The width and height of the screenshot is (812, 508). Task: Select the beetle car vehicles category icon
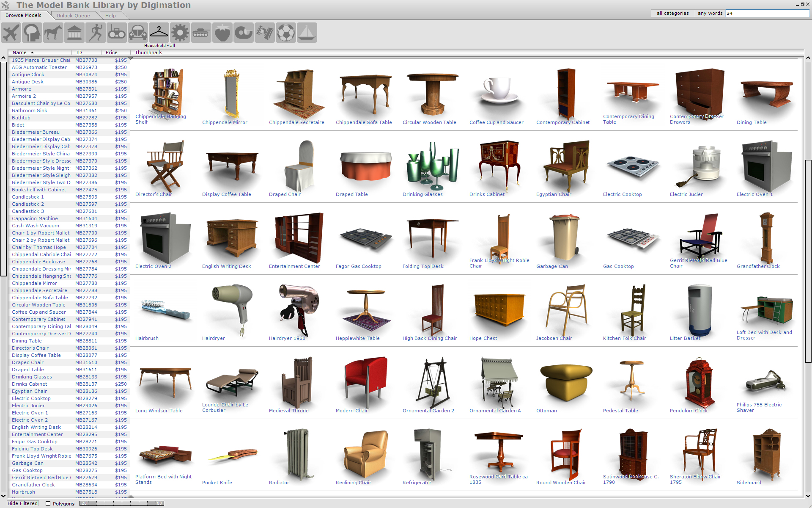[x=138, y=33]
